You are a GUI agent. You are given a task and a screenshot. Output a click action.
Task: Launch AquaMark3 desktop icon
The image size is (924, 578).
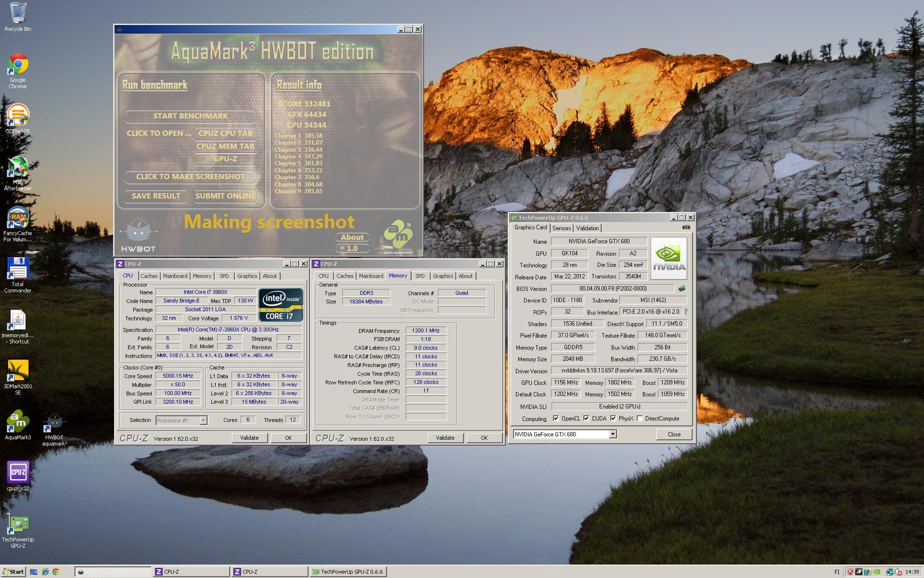coord(18,425)
